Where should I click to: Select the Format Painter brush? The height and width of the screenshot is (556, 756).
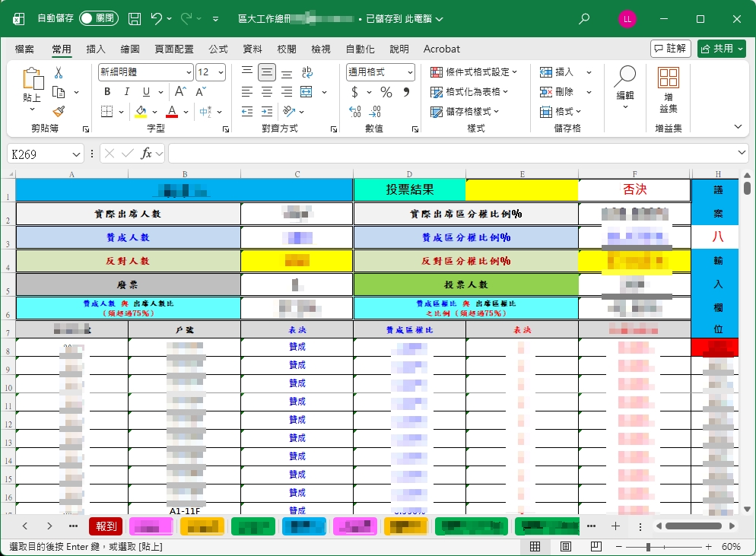click(x=58, y=111)
